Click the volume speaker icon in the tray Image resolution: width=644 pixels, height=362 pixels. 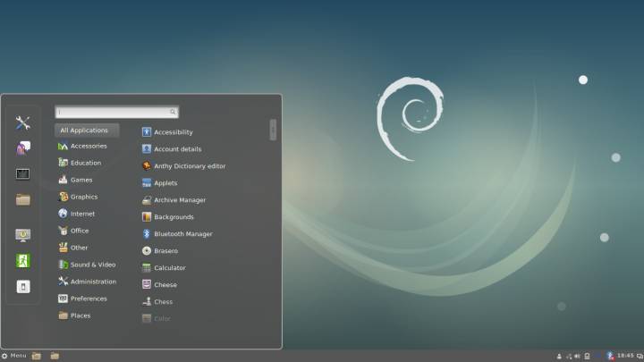[578, 357]
